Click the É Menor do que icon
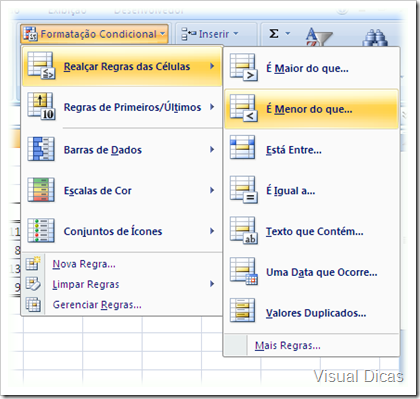 244,108
